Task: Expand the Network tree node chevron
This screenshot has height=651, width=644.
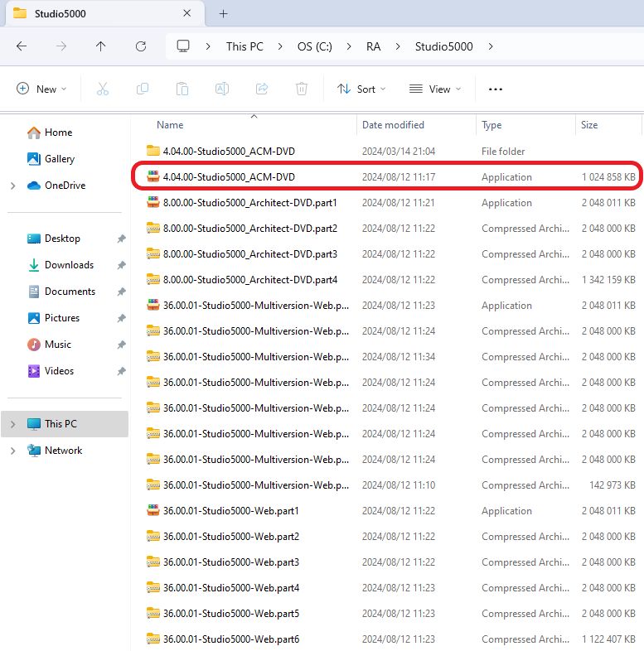Action: (13, 451)
